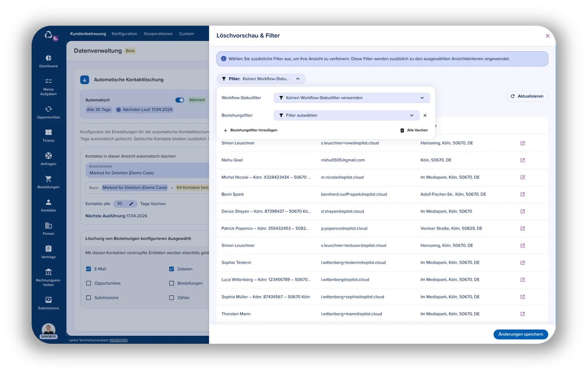Viewport: 588px width, 375px height.
Task: Open Kontakte in sidebar
Action: (49, 206)
